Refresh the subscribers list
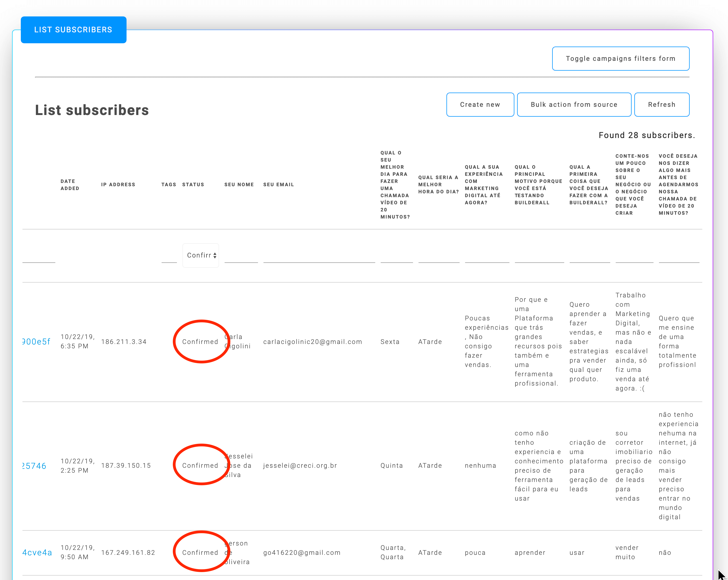 (661, 105)
